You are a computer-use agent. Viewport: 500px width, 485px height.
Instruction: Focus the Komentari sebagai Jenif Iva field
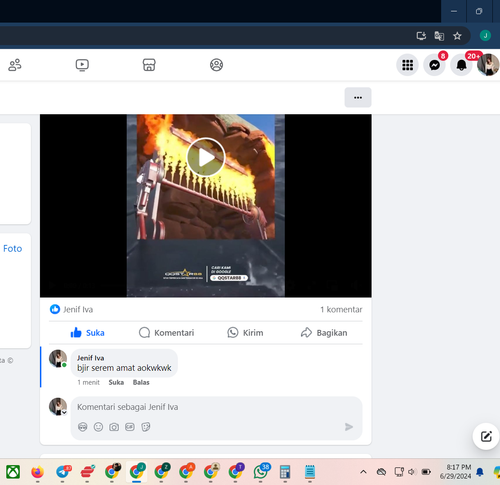(216, 407)
